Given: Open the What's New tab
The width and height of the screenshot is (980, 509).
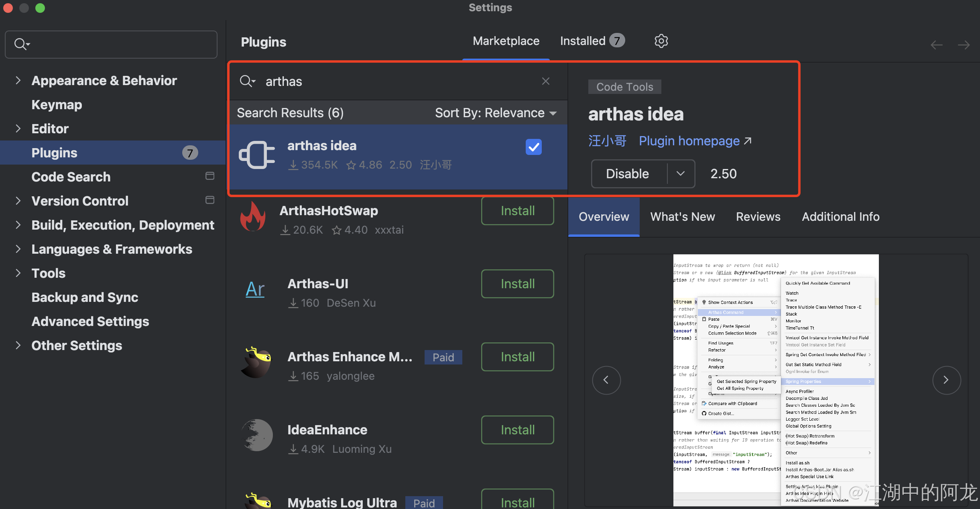Looking at the screenshot, I should 682,217.
